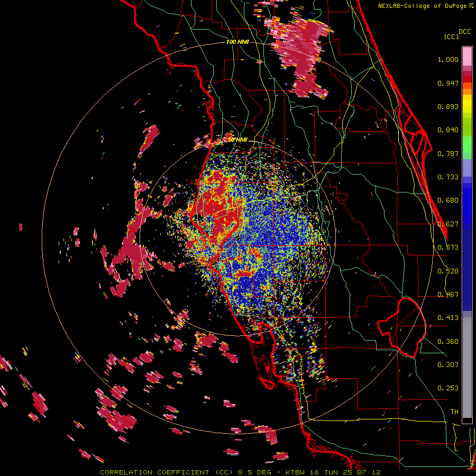Viewport: 476px width, 476px height.
Task: Click the yellow color bar segment
Action: coord(467,104)
